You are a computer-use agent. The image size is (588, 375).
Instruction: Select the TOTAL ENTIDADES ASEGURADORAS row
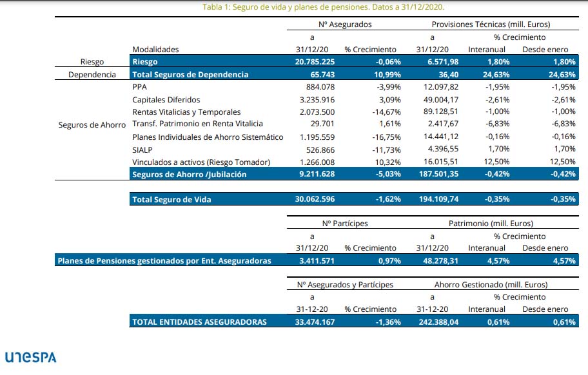click(199, 322)
